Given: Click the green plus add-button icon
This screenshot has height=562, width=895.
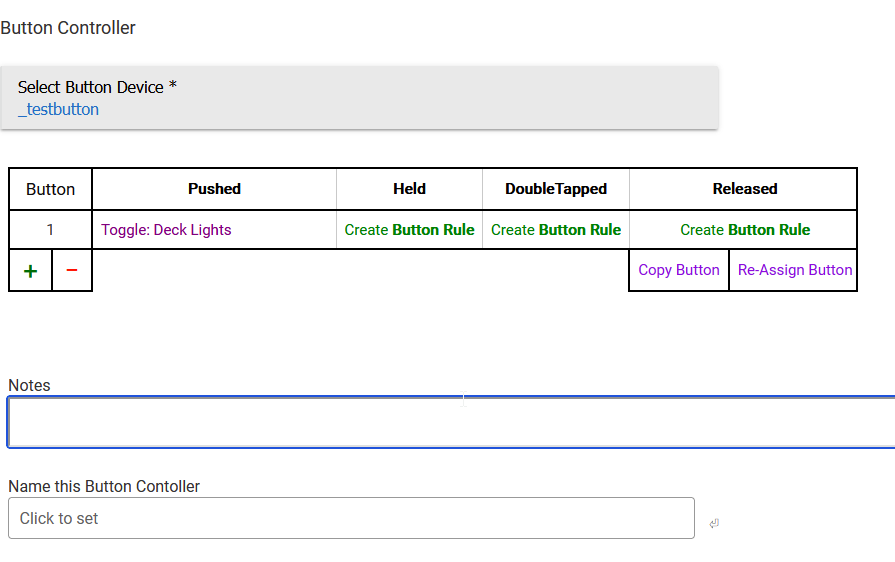Looking at the screenshot, I should 30,270.
